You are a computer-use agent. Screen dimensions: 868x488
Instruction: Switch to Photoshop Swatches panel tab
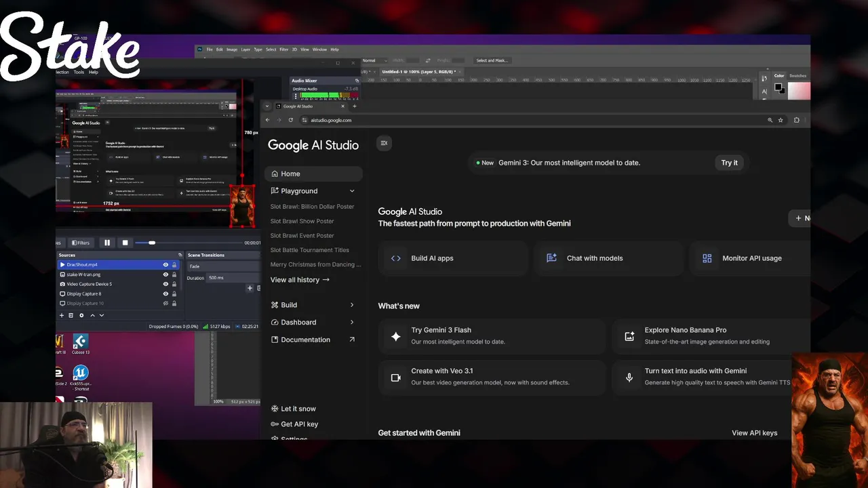pyautogui.click(x=798, y=76)
